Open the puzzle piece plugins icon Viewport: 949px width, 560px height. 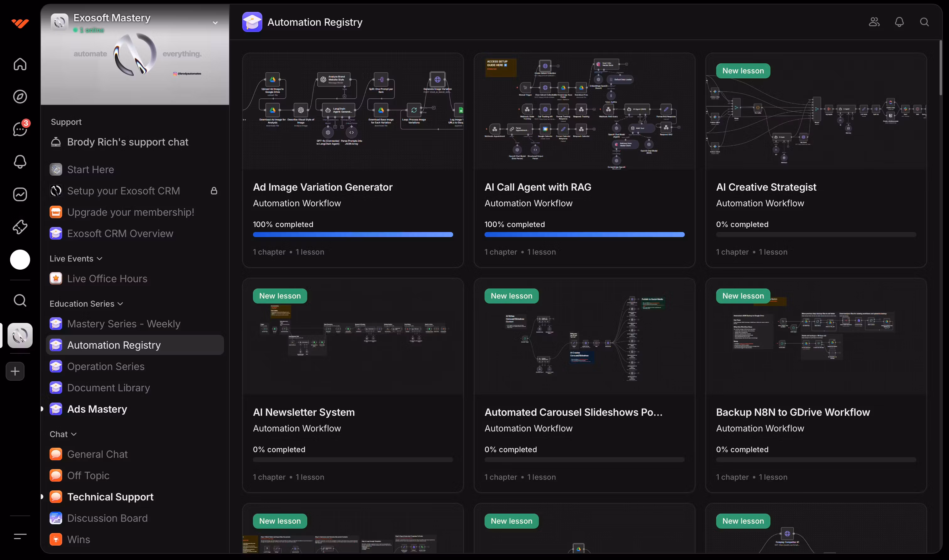(20, 227)
